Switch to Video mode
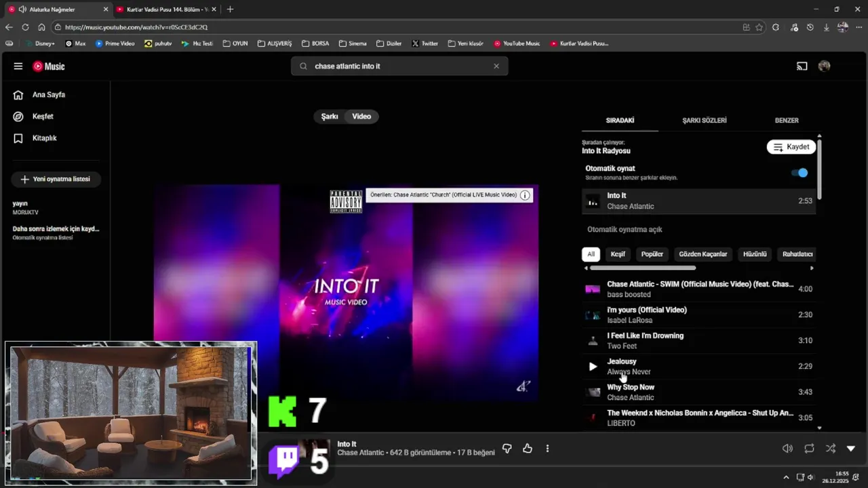 pyautogui.click(x=361, y=117)
